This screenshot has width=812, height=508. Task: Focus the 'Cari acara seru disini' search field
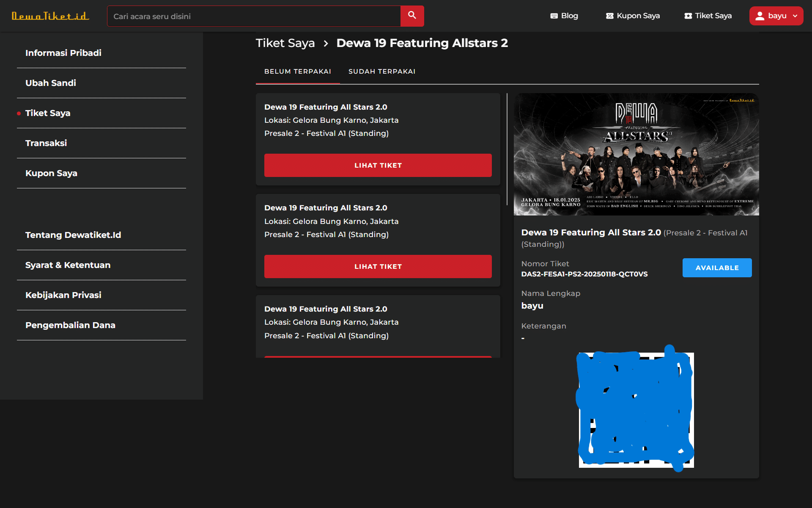tap(254, 16)
